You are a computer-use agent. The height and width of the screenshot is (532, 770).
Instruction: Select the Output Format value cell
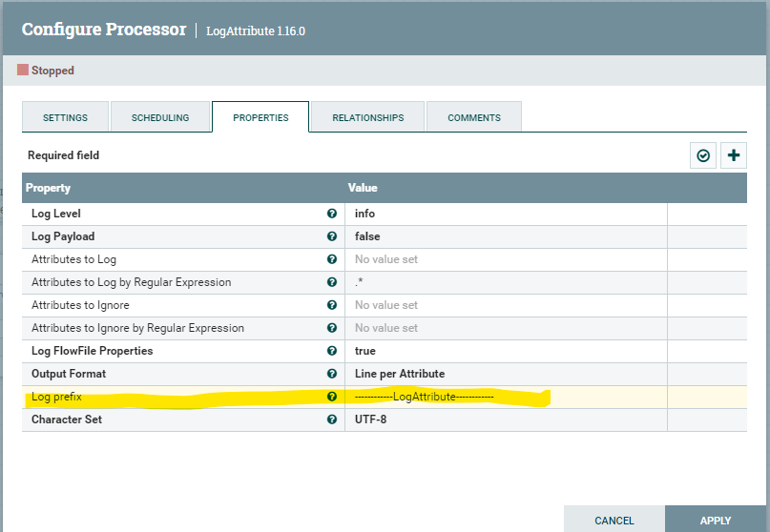506,374
